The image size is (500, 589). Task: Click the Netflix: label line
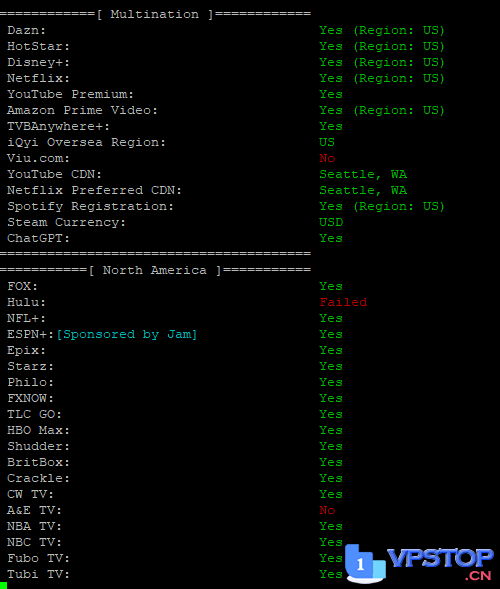coord(38,78)
